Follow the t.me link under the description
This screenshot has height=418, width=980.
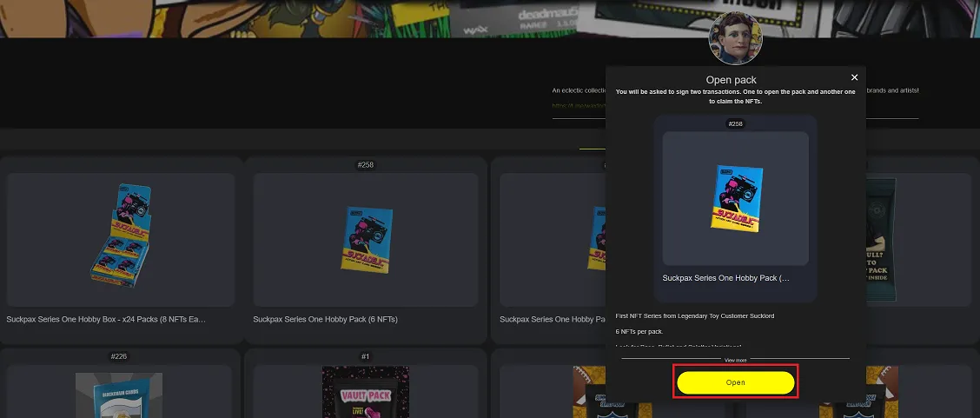click(578, 106)
